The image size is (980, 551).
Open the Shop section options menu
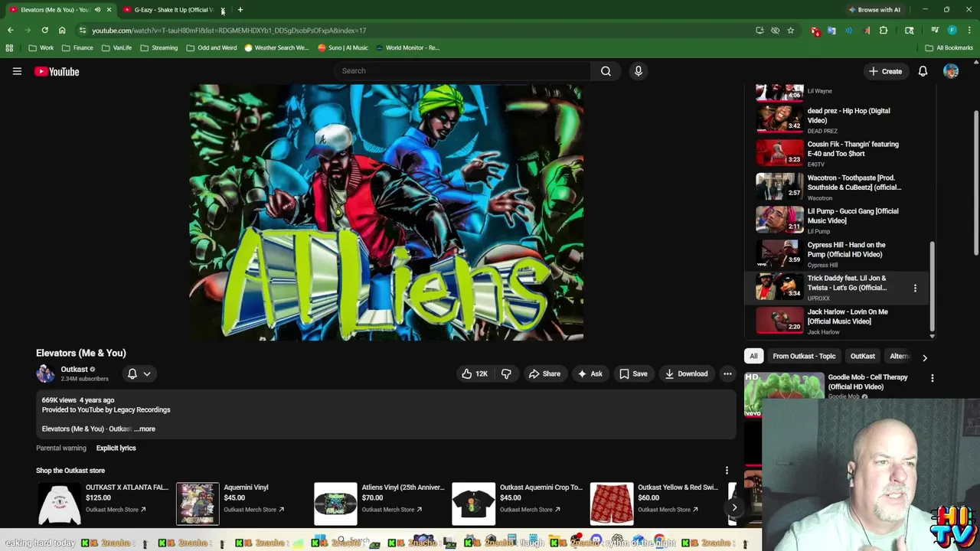click(x=727, y=470)
